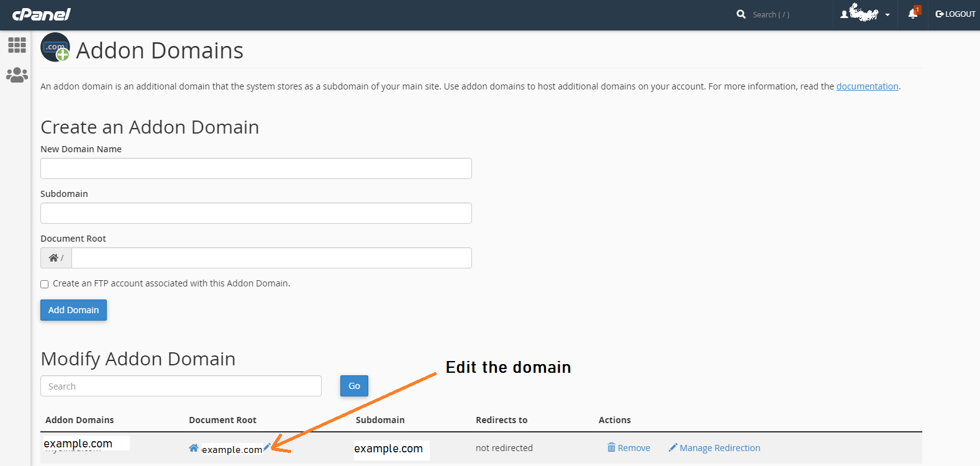This screenshot has height=466, width=980.
Task: Click the cPanel logo
Action: point(42,14)
